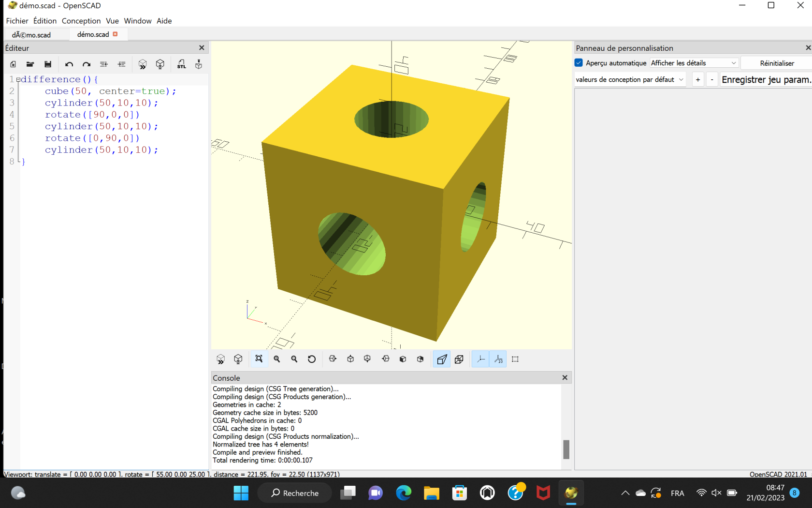This screenshot has height=508, width=812.
Task: Click the View All icon in viewport toolbar
Action: pyautogui.click(x=259, y=359)
